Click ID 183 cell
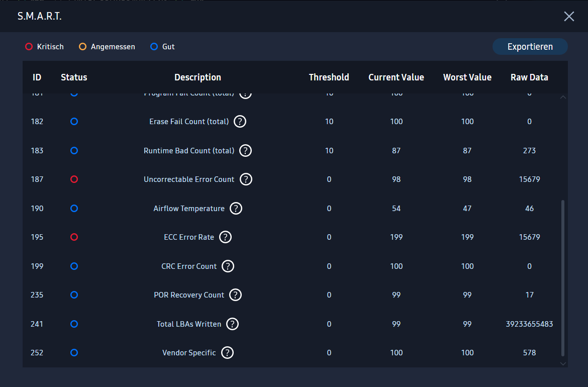The image size is (588, 387). [x=37, y=151]
